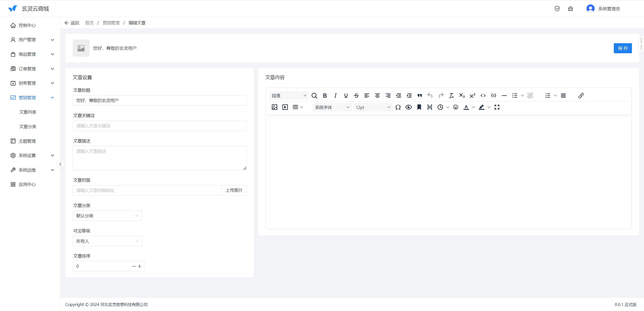Open the text color picker arrow
Screen dimensions: 644x311
point(474,107)
